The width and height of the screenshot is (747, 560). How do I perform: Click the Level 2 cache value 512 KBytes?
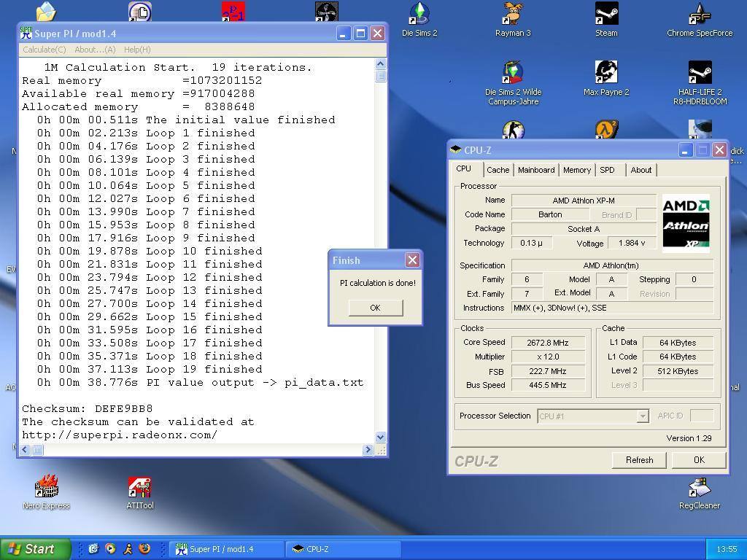[678, 371]
